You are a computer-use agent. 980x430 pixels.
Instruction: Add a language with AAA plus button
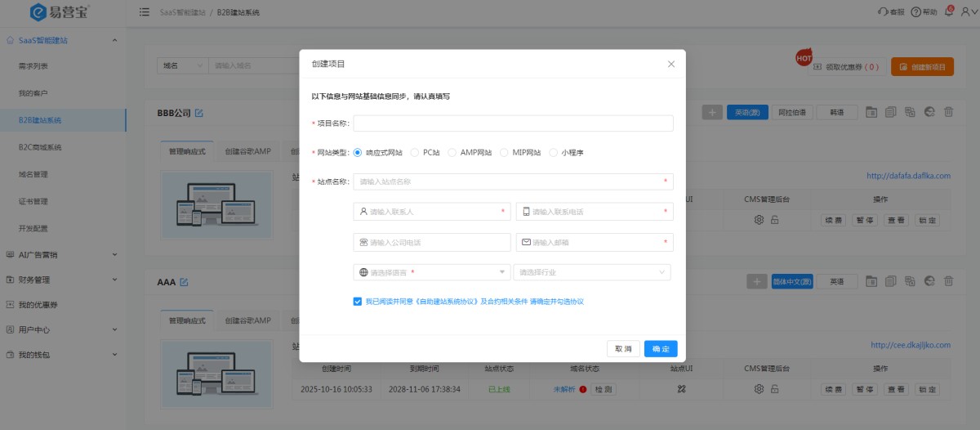point(757,281)
